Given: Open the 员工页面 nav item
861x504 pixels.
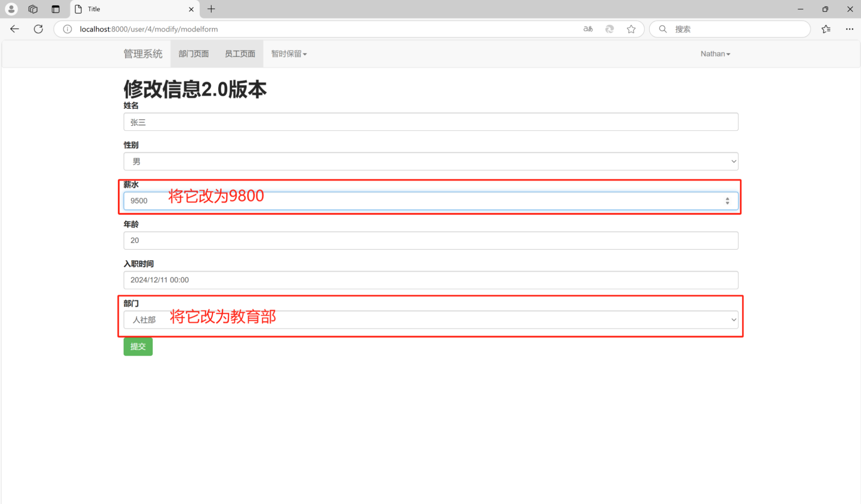Looking at the screenshot, I should [x=240, y=54].
